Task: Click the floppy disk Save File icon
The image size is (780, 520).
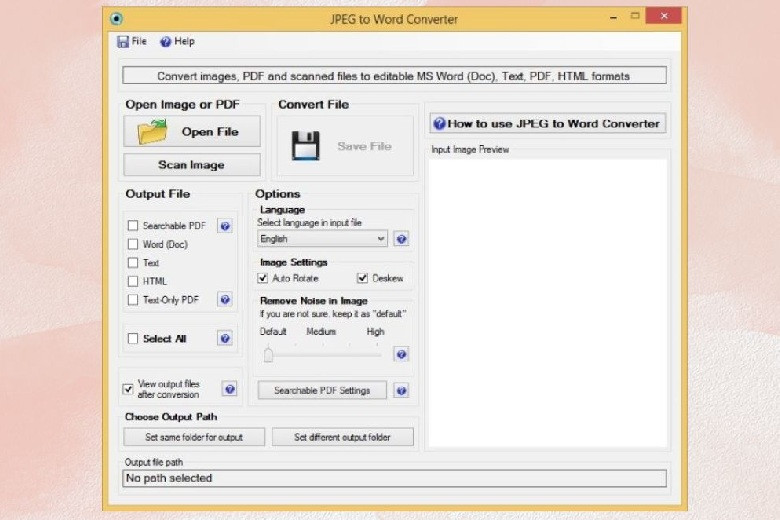Action: point(305,146)
